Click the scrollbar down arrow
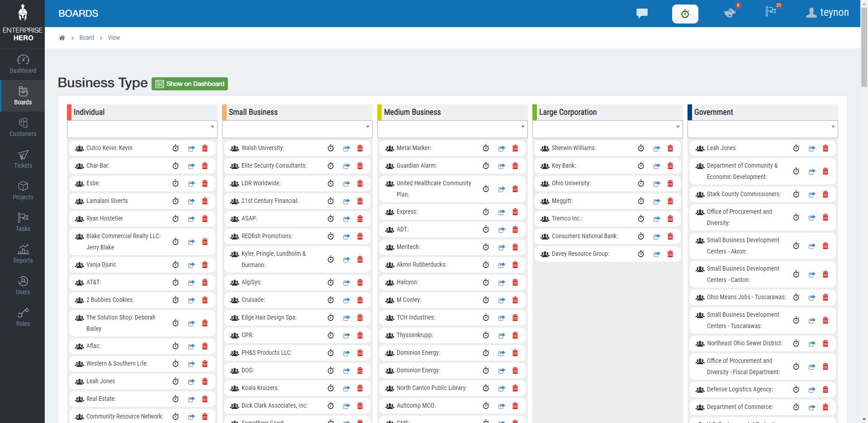This screenshot has height=423, width=868. (x=864, y=419)
